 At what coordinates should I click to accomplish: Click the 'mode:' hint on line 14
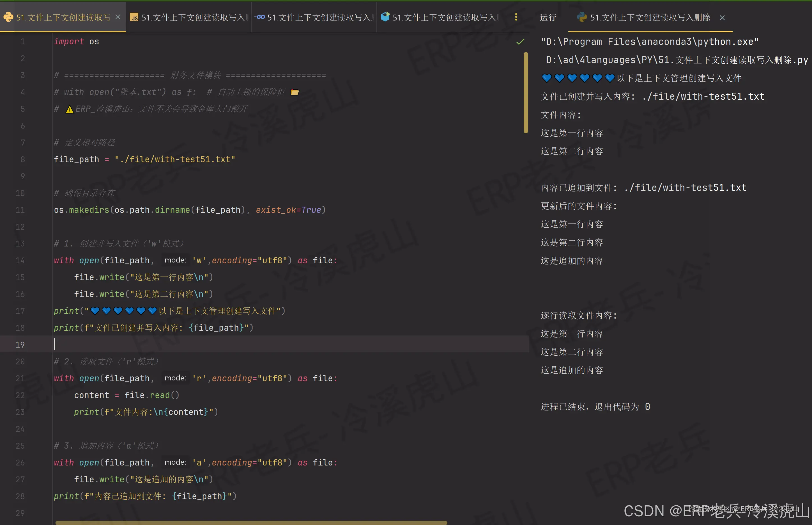[175, 260]
